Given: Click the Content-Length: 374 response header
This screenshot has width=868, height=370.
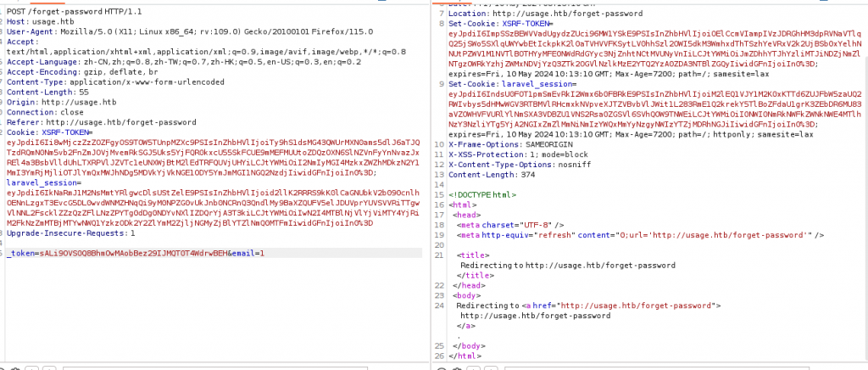Looking at the screenshot, I should click(x=492, y=175).
